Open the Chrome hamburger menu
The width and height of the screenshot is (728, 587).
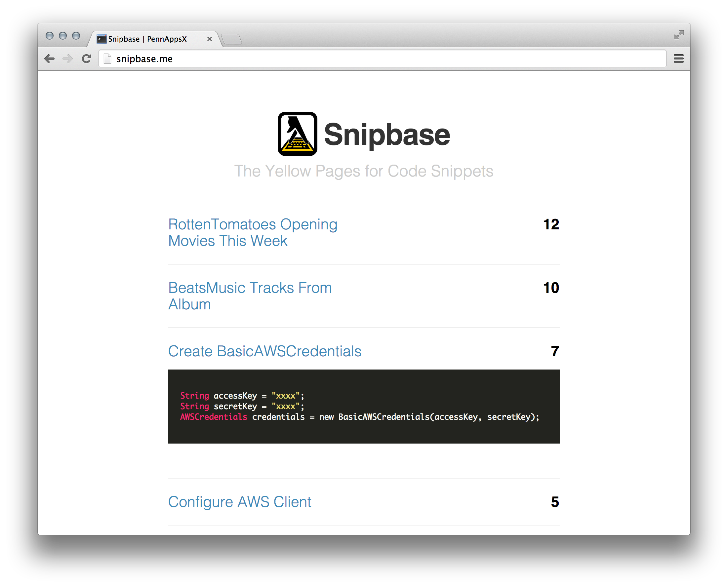point(678,59)
